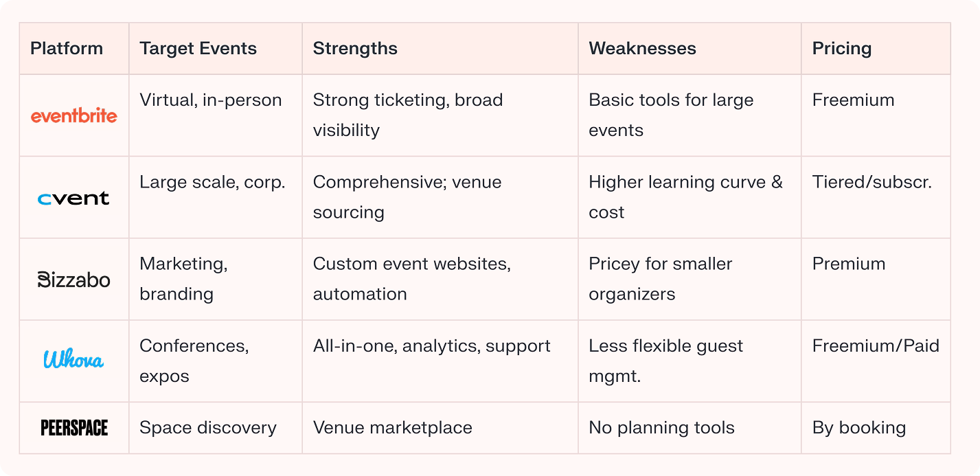The height and width of the screenshot is (476, 980).
Task: Click the Weaknesses column header
Action: coord(642,49)
